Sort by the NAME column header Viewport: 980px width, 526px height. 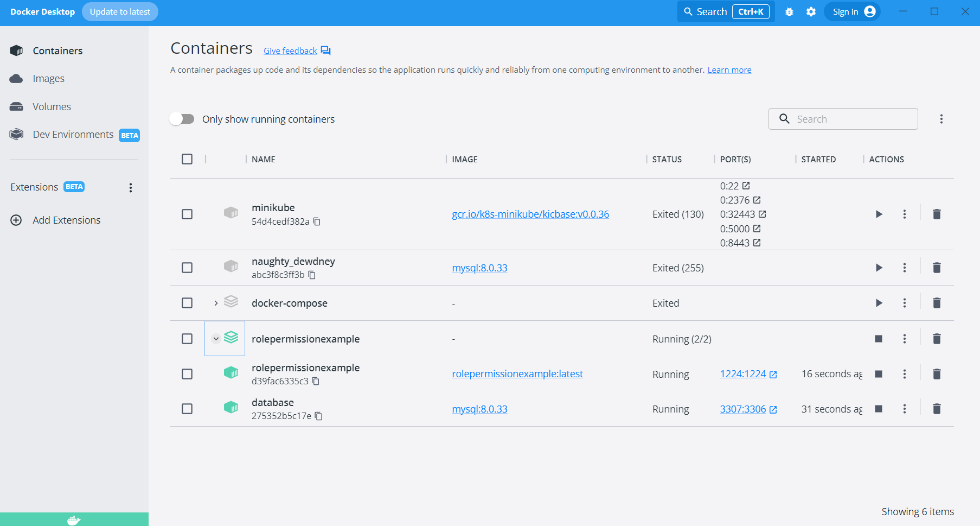[264, 159]
